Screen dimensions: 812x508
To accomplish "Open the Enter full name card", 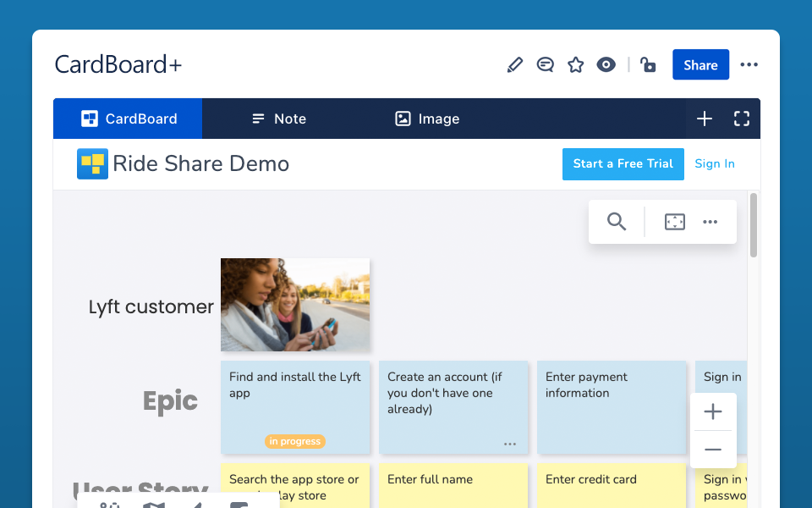I will tap(453, 486).
